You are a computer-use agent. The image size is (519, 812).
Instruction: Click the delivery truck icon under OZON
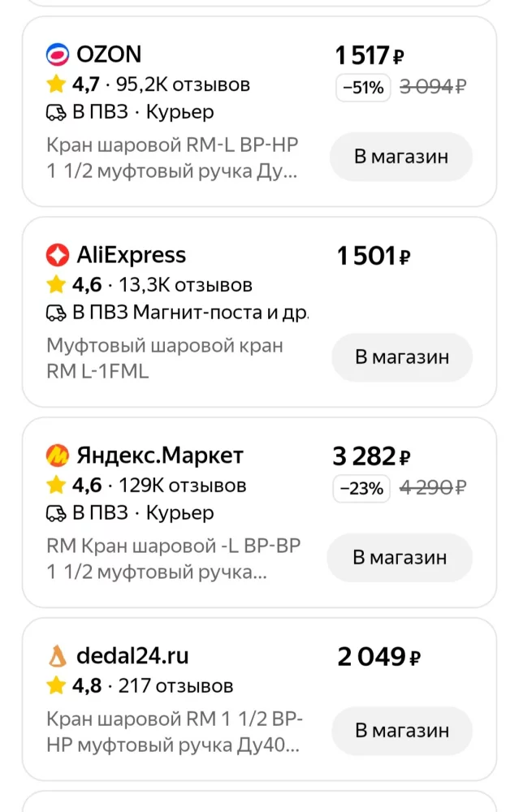coord(56,112)
